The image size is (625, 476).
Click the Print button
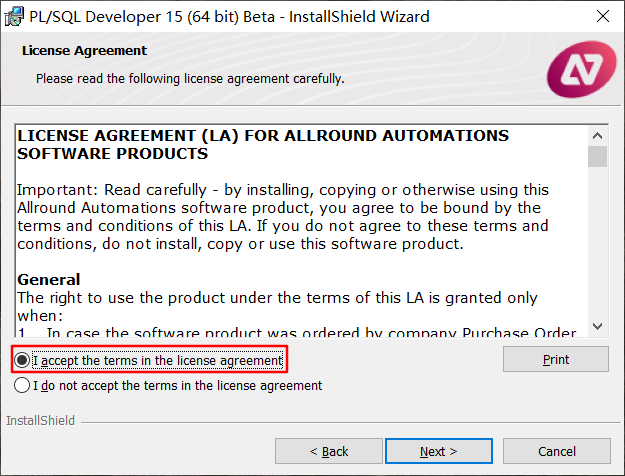pyautogui.click(x=556, y=359)
